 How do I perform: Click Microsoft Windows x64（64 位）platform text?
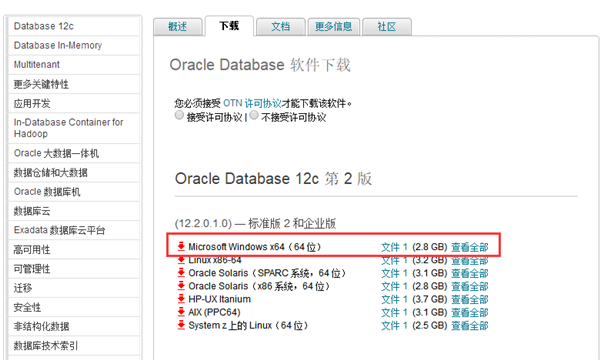click(254, 247)
